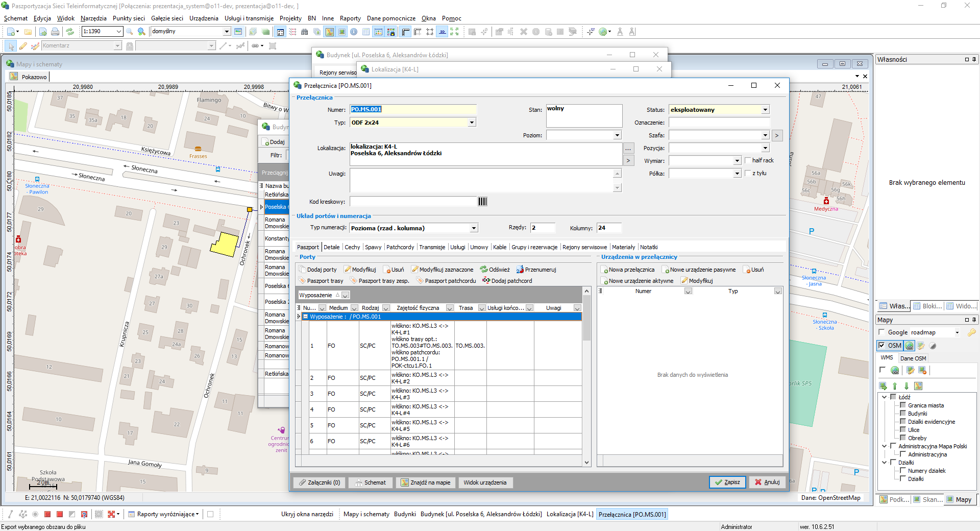The width and height of the screenshot is (980, 531).
Task: Click the OSM map edit pencil icon
Action: 921,346
